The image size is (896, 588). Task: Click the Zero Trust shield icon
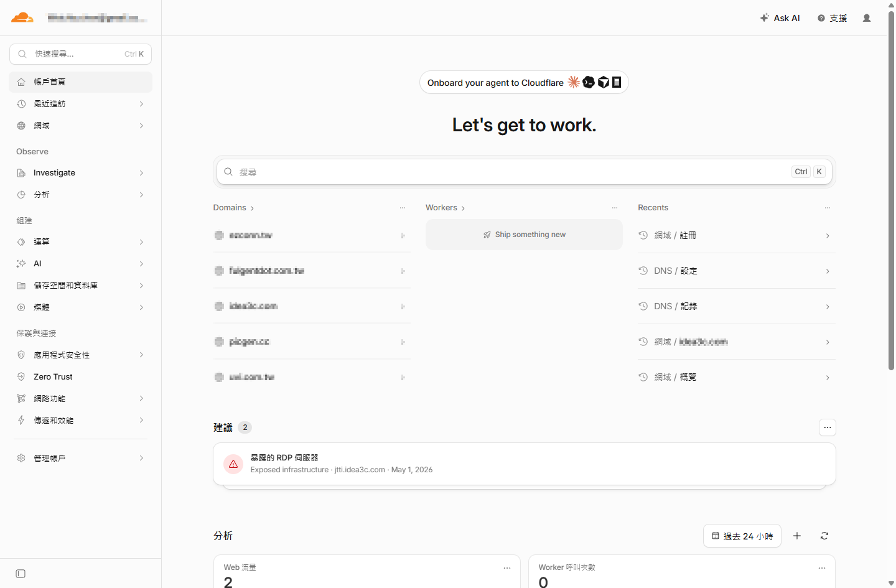[21, 377]
